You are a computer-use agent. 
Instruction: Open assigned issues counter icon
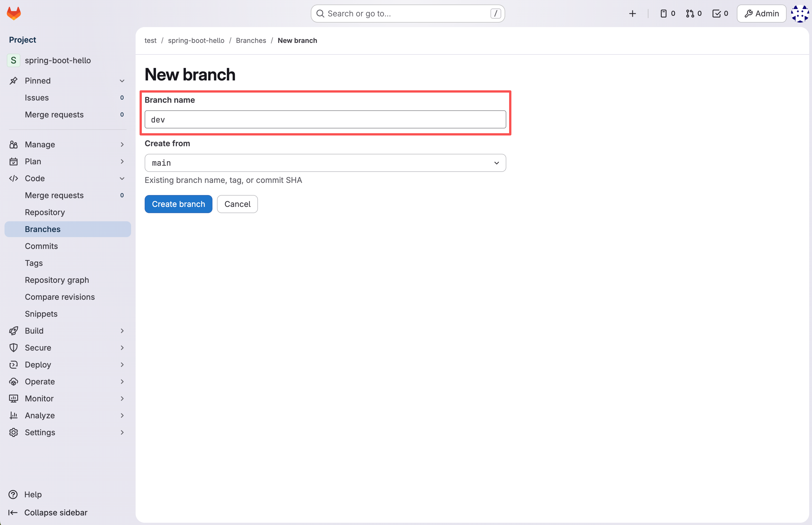667,13
